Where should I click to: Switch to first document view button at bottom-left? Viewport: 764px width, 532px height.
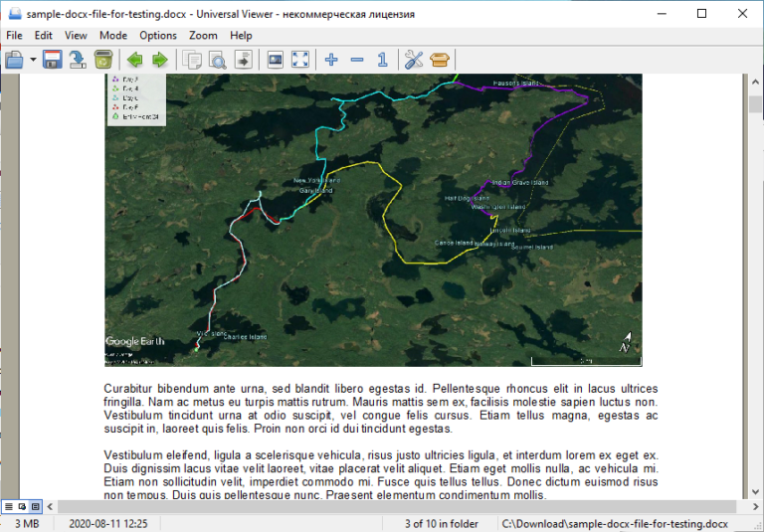pyautogui.click(x=9, y=507)
